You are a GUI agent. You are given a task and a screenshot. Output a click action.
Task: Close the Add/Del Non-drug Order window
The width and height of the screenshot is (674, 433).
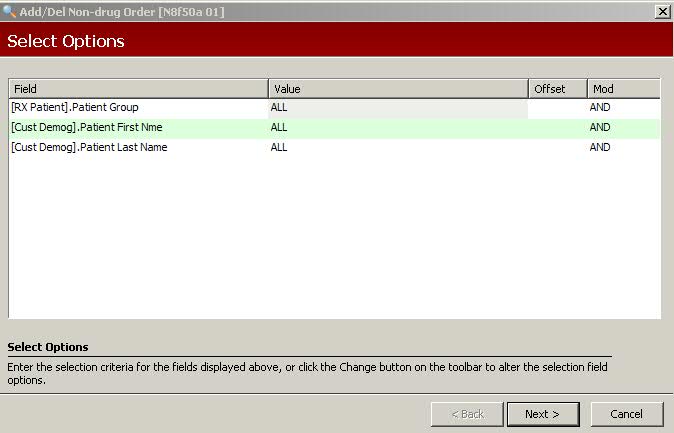[x=663, y=12]
